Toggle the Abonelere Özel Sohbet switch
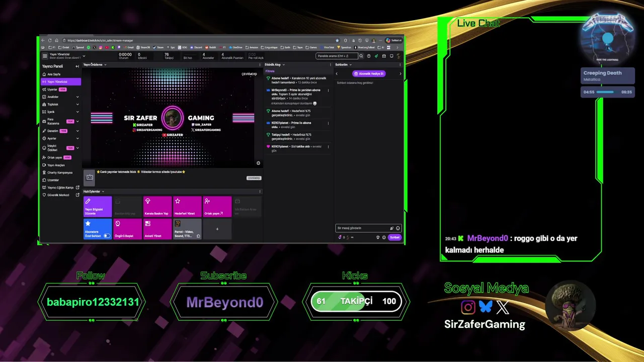This screenshot has height=362, width=644. pyautogui.click(x=107, y=236)
